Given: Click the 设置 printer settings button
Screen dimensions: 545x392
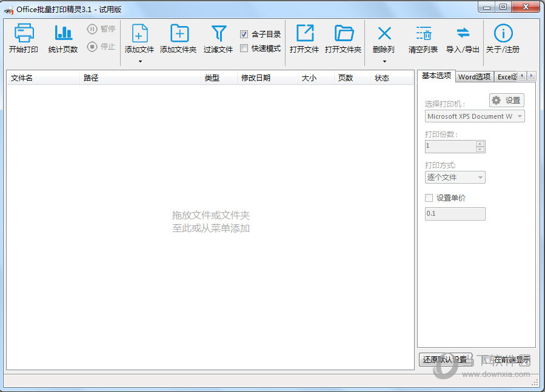Looking at the screenshot, I should tap(506, 101).
